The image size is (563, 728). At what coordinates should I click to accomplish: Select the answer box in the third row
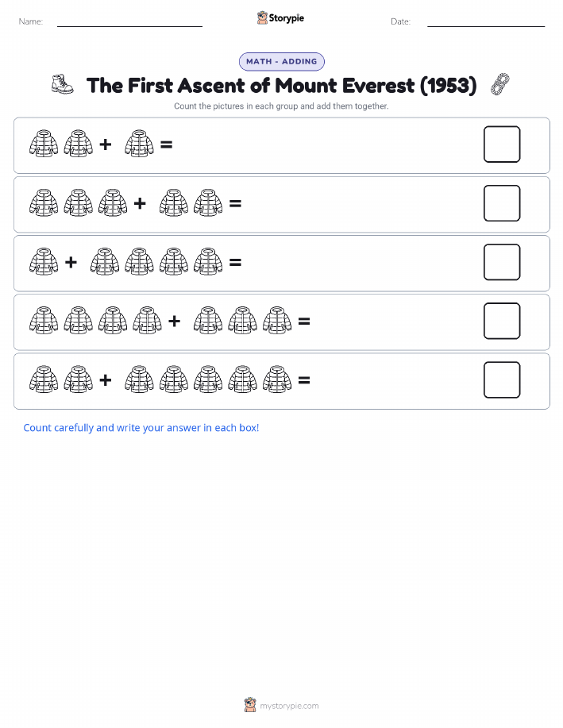click(x=502, y=262)
